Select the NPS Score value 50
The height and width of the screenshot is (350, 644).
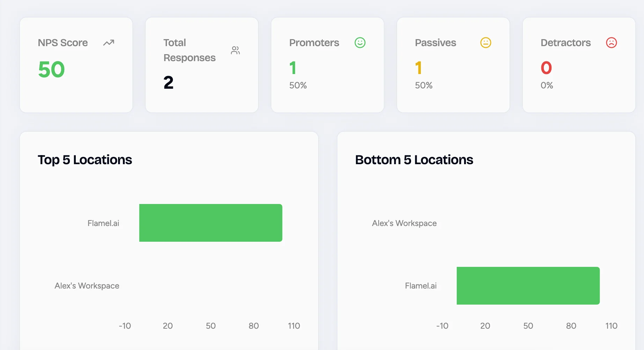click(52, 70)
